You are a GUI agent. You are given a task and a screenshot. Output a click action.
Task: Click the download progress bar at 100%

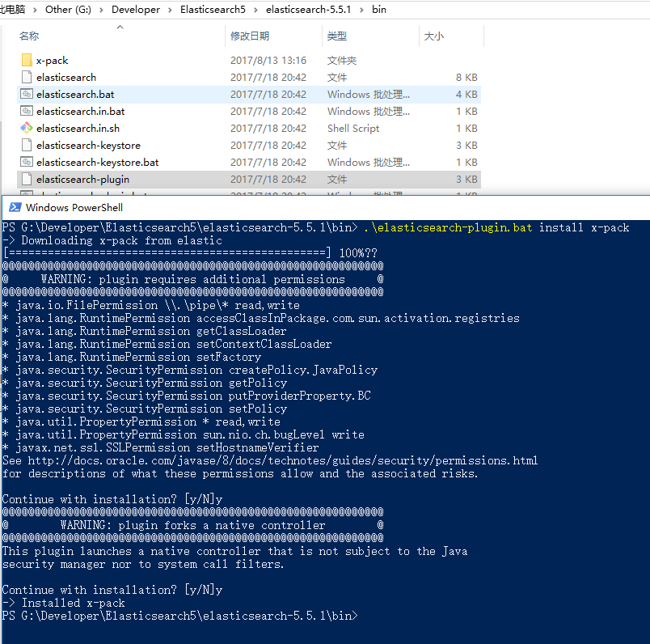167,253
